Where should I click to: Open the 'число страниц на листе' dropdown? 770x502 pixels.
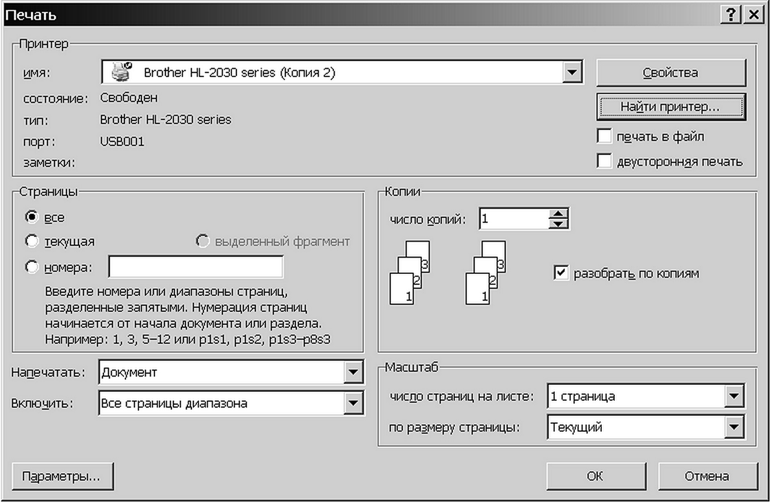734,396
